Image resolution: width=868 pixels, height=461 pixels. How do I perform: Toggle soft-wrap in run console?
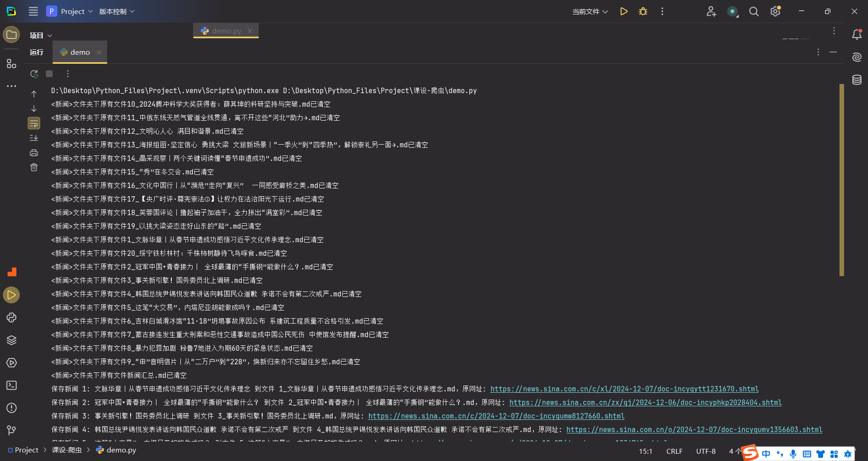point(34,123)
